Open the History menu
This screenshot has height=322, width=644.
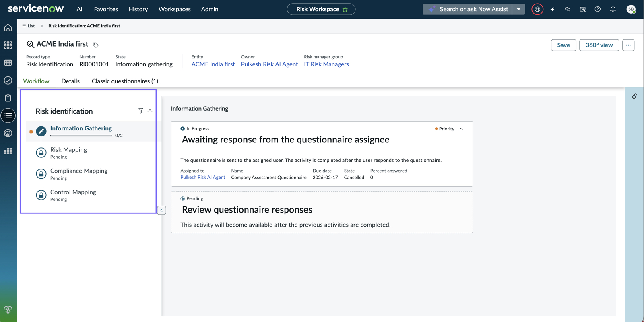(138, 9)
